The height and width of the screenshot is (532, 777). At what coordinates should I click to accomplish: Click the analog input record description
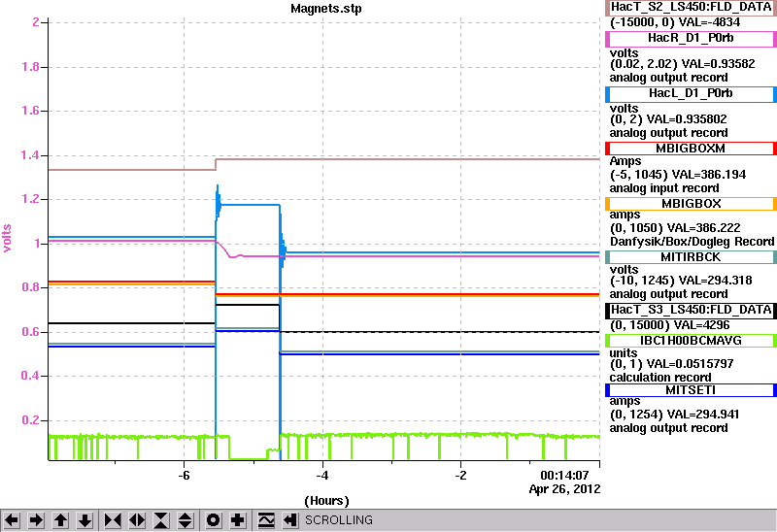pyautogui.click(x=664, y=188)
